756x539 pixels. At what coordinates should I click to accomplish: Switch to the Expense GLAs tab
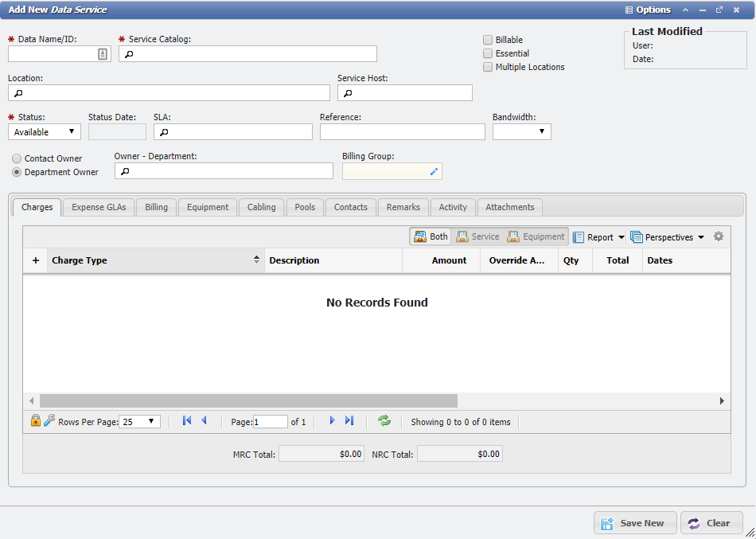point(99,207)
